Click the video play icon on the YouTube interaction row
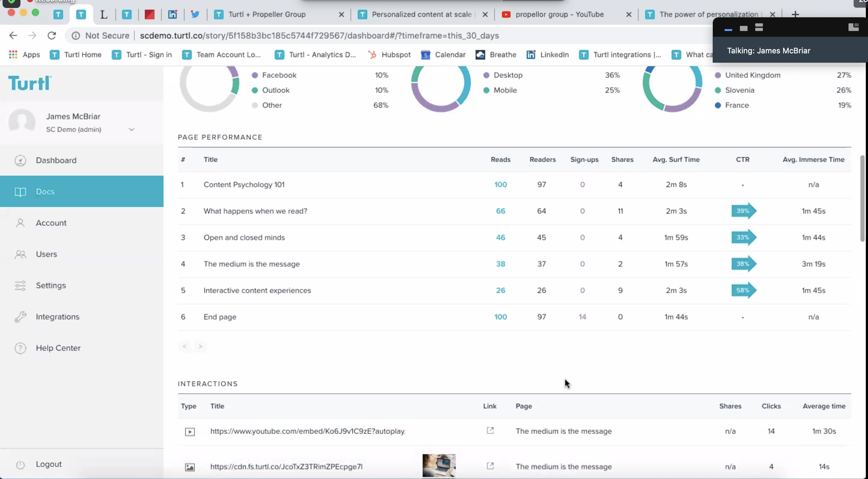Viewport: 868px width, 479px height. tap(190, 431)
